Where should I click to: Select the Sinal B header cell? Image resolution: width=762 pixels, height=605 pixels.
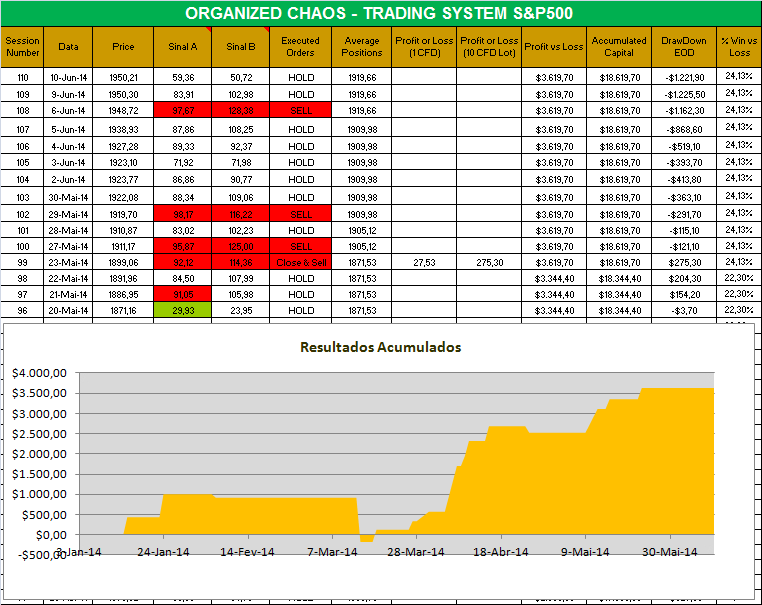click(x=241, y=47)
